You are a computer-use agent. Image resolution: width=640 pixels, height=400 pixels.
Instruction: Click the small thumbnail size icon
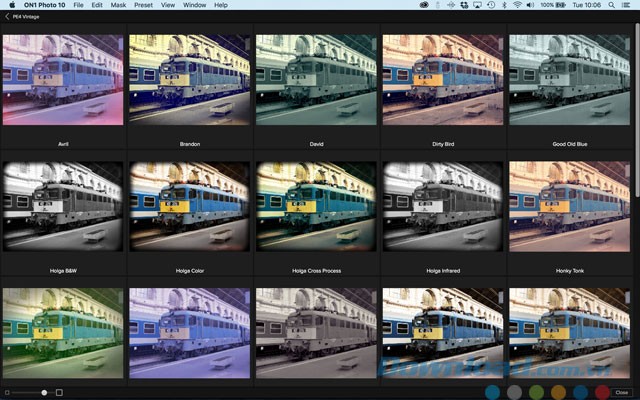point(7,392)
